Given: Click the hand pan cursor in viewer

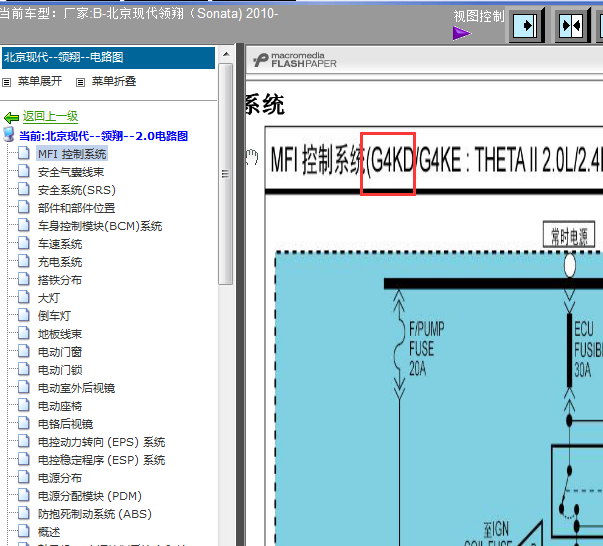Looking at the screenshot, I should pyautogui.click(x=252, y=157).
